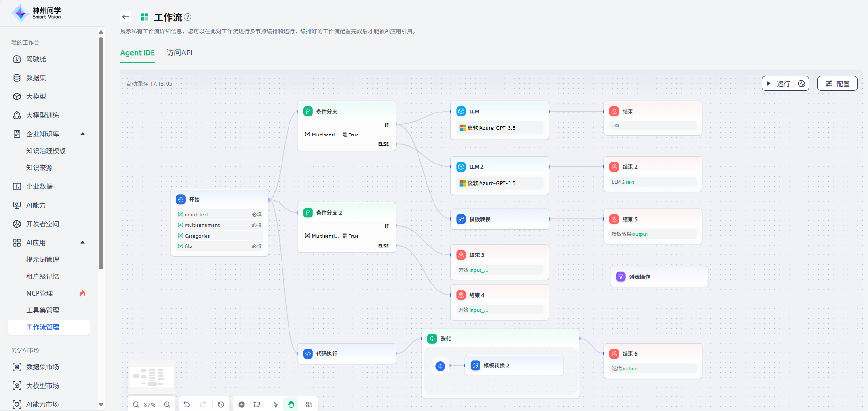Open the 87% zoom level dropdown
The image size is (868, 411).
click(x=150, y=404)
